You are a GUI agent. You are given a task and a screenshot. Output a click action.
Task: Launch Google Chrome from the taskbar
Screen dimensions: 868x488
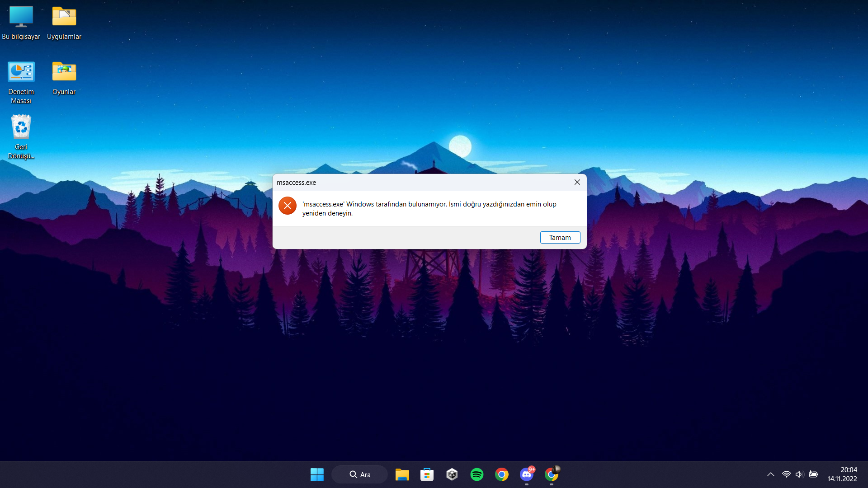[x=501, y=474]
